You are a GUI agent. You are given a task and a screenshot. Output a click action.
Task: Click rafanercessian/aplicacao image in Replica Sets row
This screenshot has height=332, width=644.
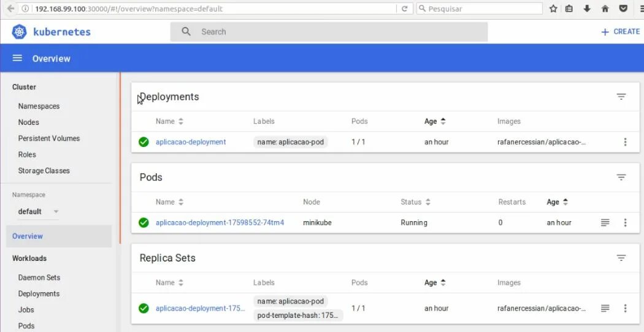(542, 308)
